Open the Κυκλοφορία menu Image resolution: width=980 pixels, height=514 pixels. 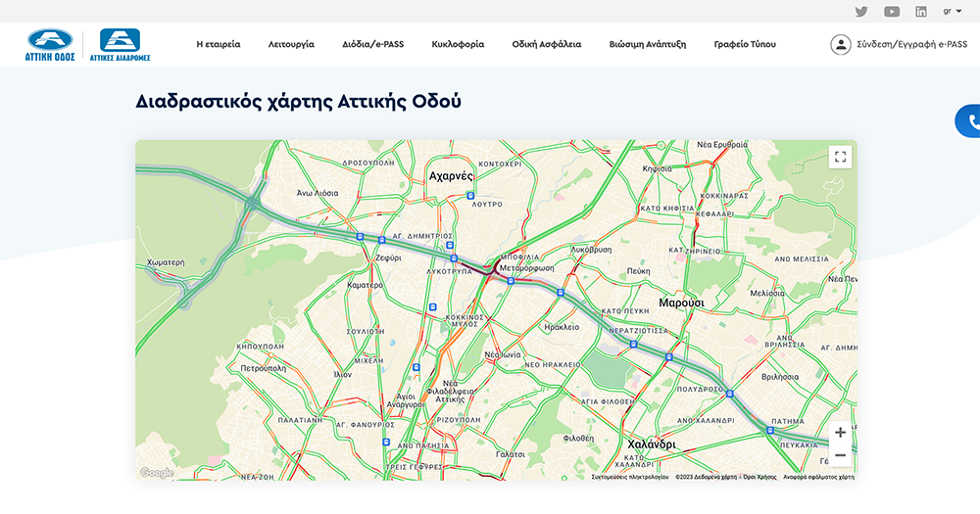coord(458,44)
